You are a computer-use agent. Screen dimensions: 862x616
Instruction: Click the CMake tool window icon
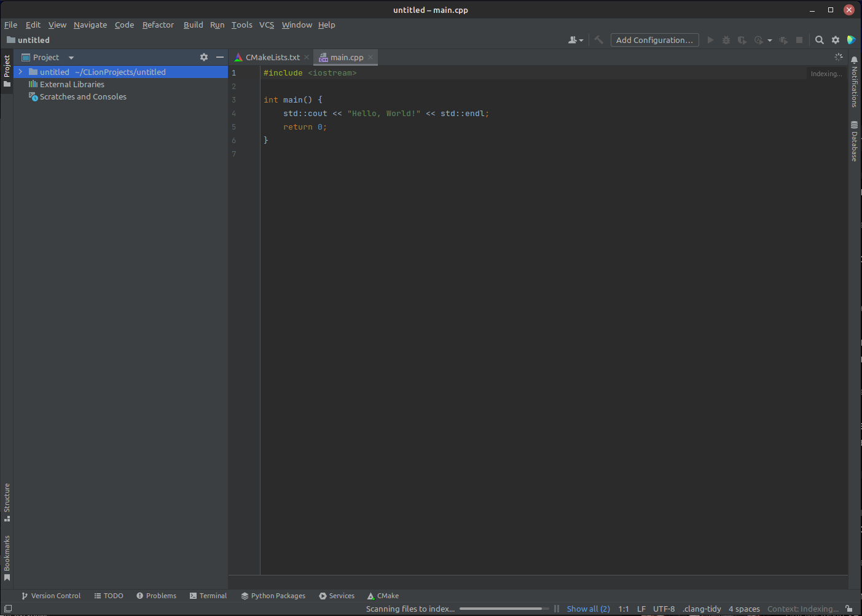383,596
